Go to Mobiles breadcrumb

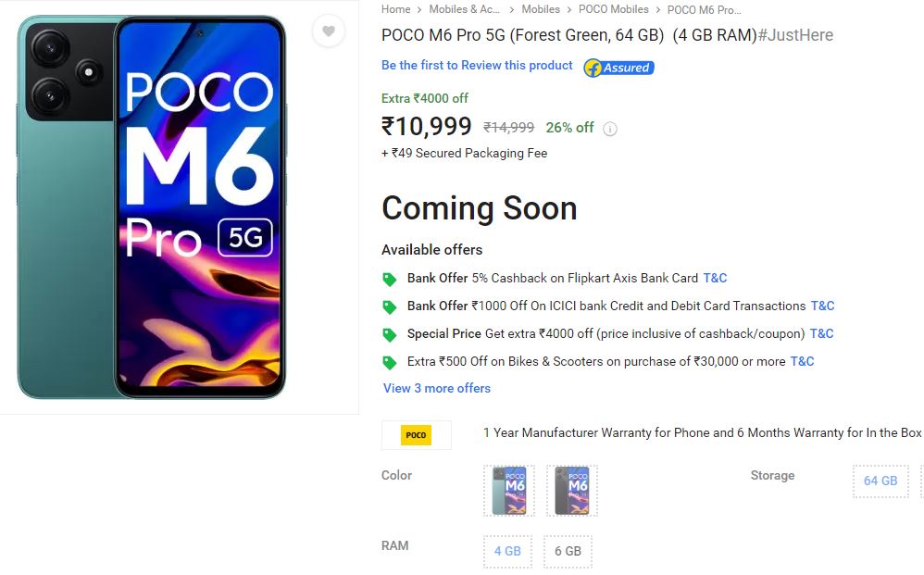[x=541, y=9]
